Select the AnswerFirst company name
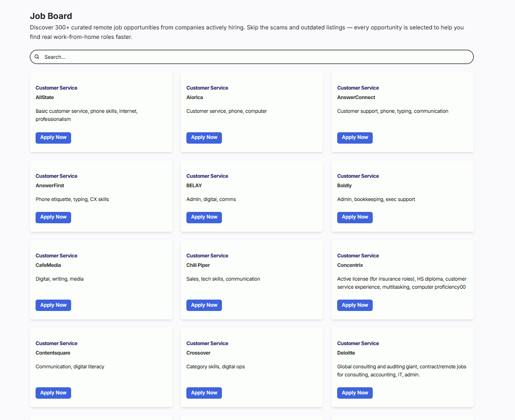 [x=50, y=185]
